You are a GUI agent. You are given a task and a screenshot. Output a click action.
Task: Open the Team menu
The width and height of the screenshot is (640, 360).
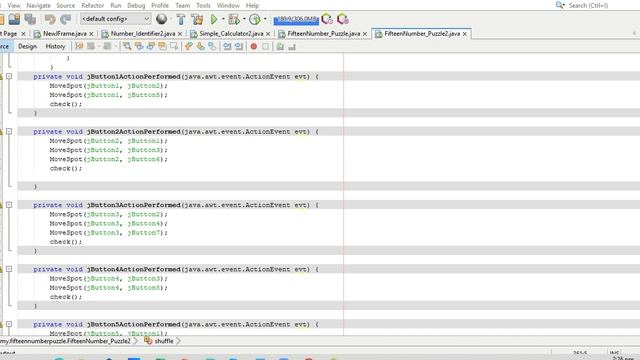coord(182,5)
